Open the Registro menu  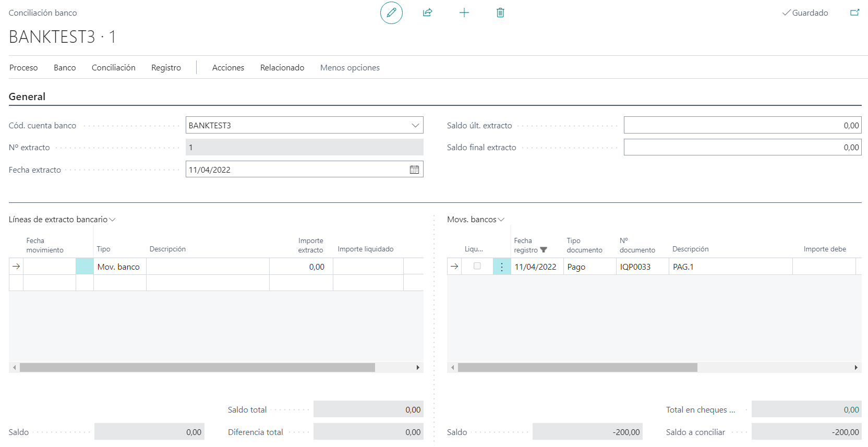[x=166, y=68]
